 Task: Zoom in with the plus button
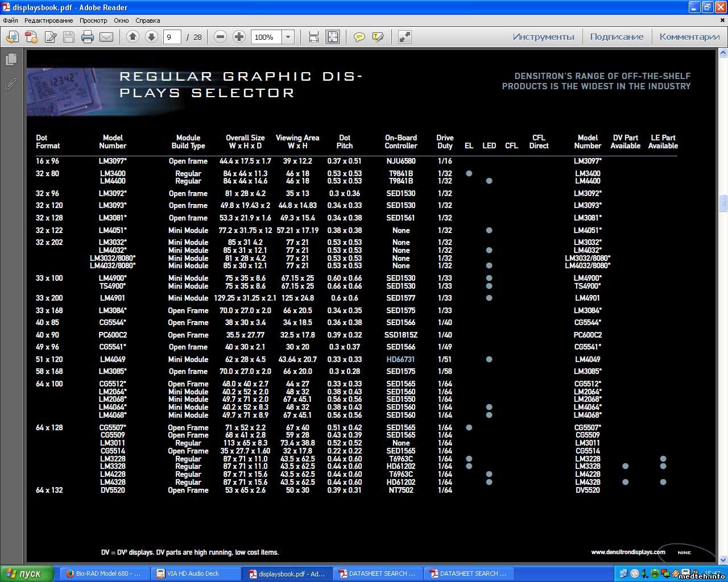point(239,37)
